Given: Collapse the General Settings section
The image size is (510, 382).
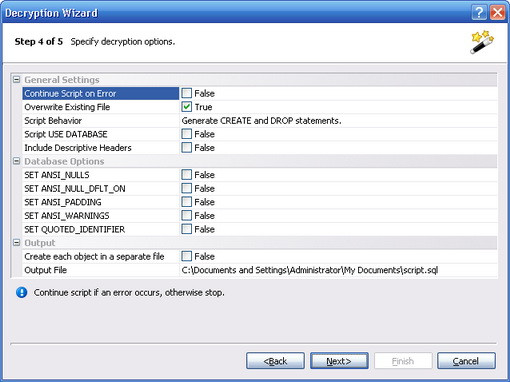Looking at the screenshot, I should point(16,80).
